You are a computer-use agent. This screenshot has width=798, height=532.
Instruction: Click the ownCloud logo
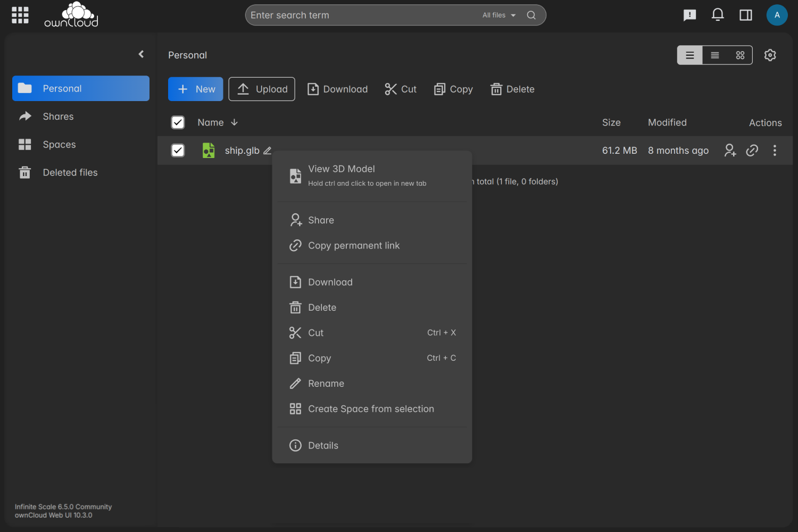71,15
